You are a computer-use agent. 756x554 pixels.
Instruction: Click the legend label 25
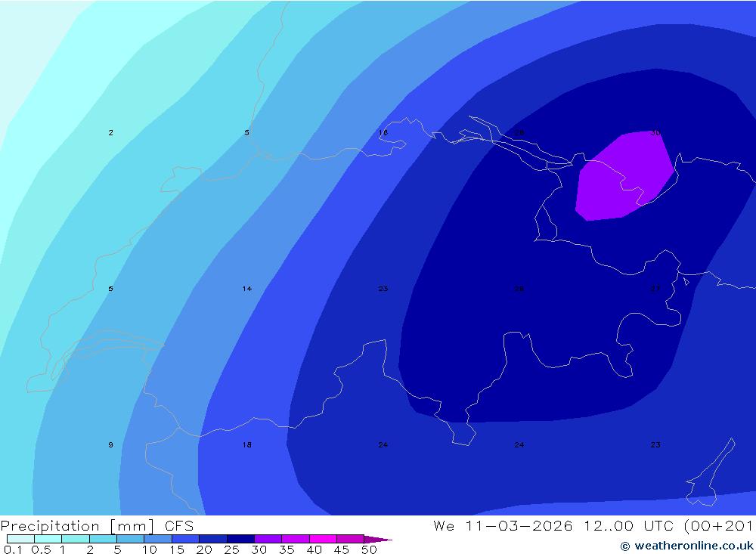tap(231, 549)
